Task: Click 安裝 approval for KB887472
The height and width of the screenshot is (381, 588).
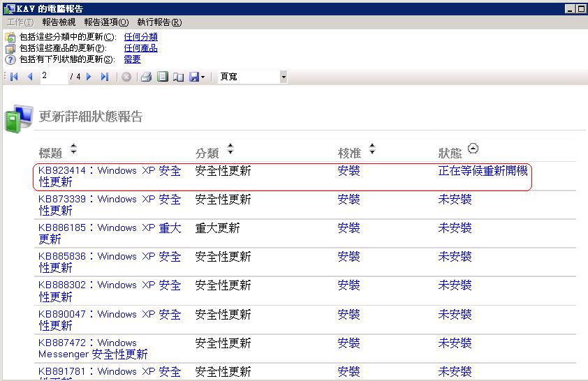Action: (x=348, y=343)
